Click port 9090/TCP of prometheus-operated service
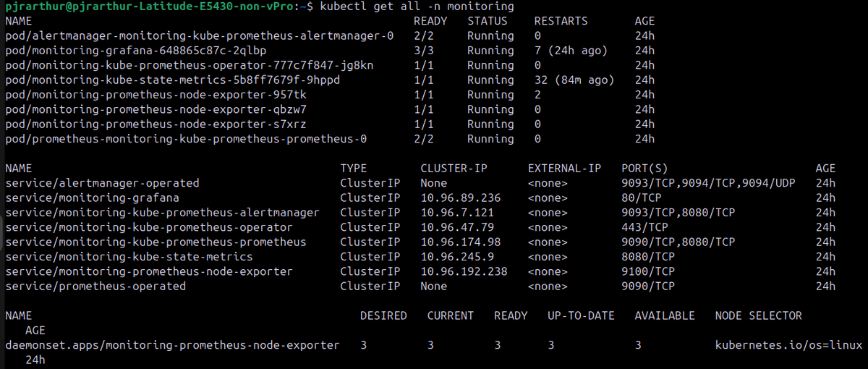 648,287
